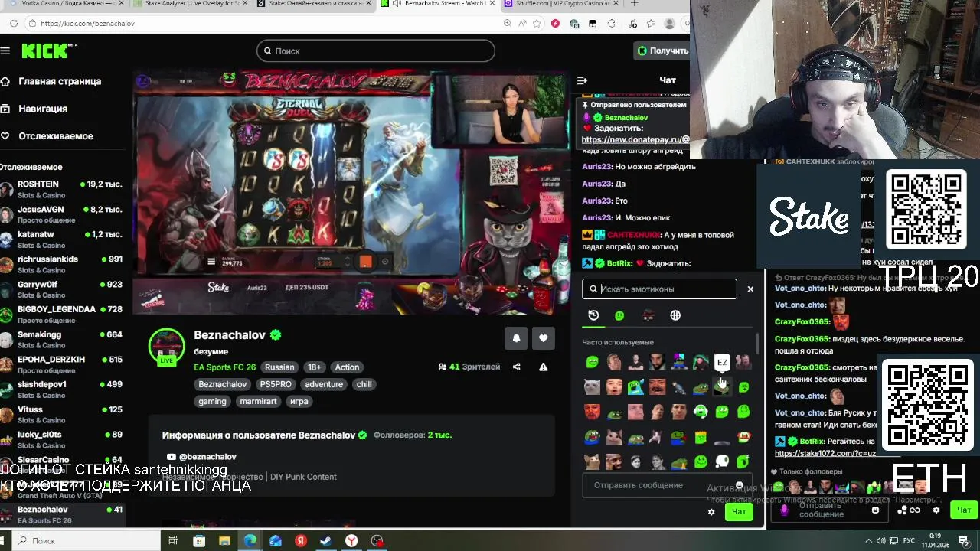The width and height of the screenshot is (980, 551).
Task: Open ROSHTEIN channel in followed list
Action: coord(62,189)
